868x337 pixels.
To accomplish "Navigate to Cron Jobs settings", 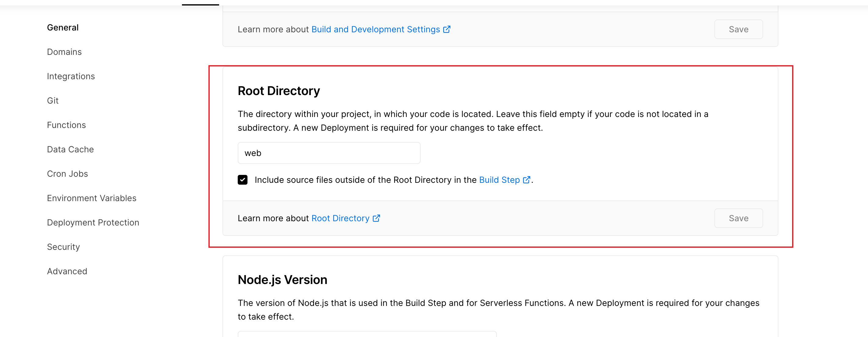I will (x=67, y=174).
